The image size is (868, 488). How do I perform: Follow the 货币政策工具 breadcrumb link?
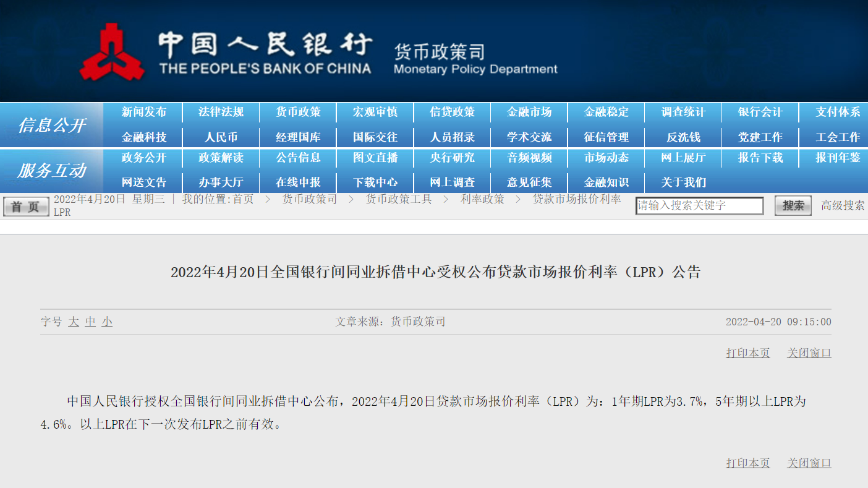(399, 199)
